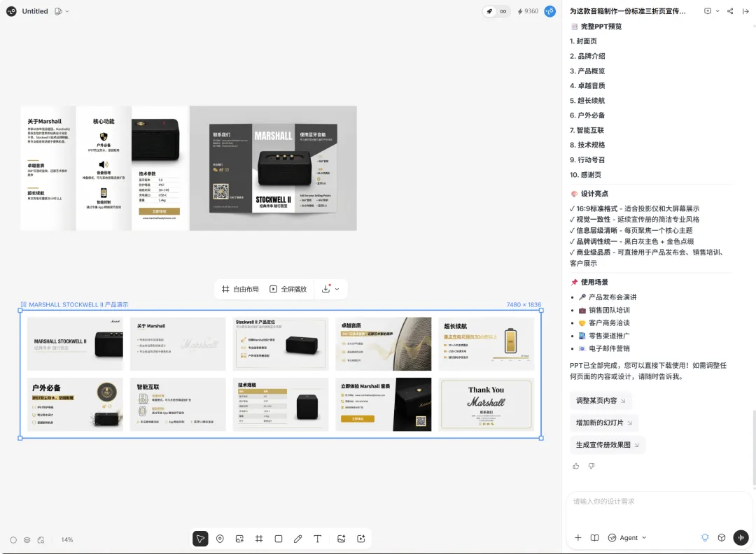This screenshot has height=554, width=756.
Task: Select the 技术规格 slide thumbnail
Action: tap(281, 404)
